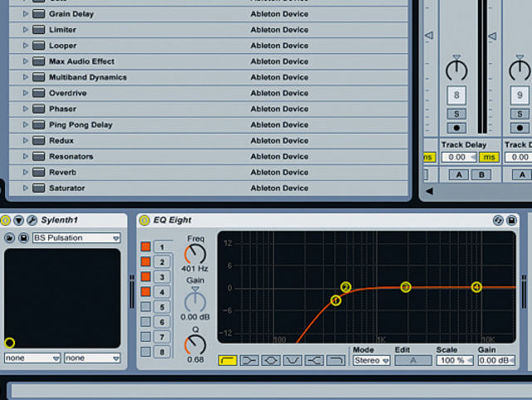Viewport: 532px width, 400px height.
Task: Select bell filter type icon
Action: (x=271, y=360)
